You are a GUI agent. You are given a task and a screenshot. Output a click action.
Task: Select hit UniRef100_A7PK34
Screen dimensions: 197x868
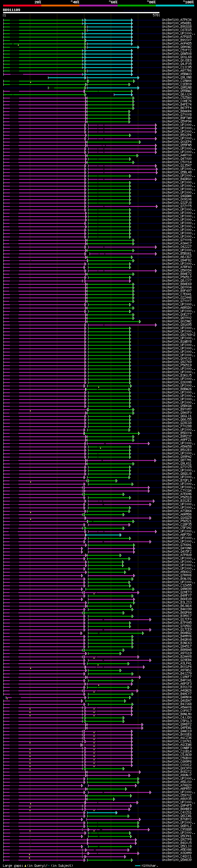click(x=177, y=20)
